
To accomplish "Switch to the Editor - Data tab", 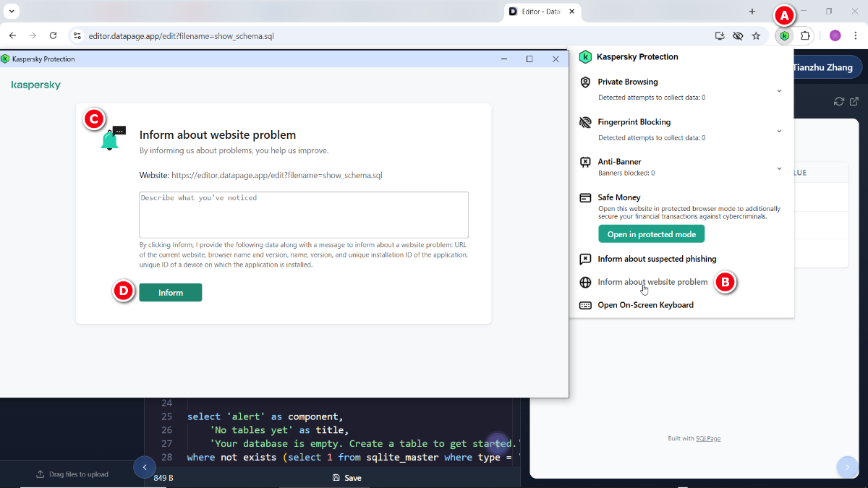I will (542, 12).
